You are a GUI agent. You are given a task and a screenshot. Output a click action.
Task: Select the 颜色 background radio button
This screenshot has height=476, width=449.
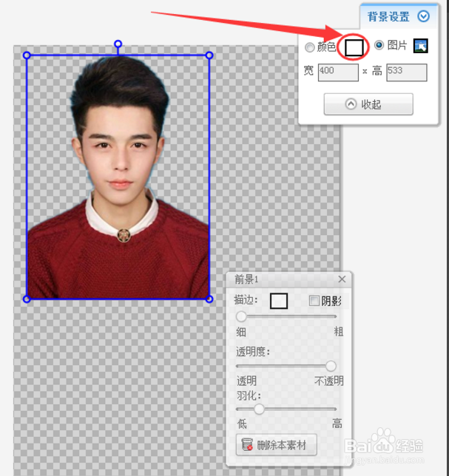click(309, 47)
